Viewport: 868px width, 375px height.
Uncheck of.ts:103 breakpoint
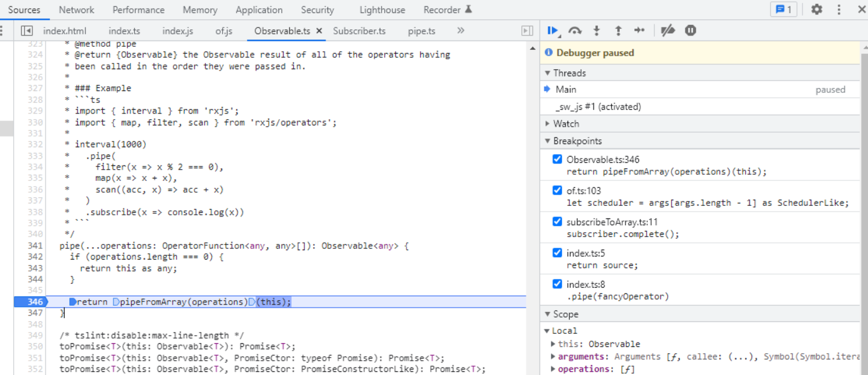557,190
